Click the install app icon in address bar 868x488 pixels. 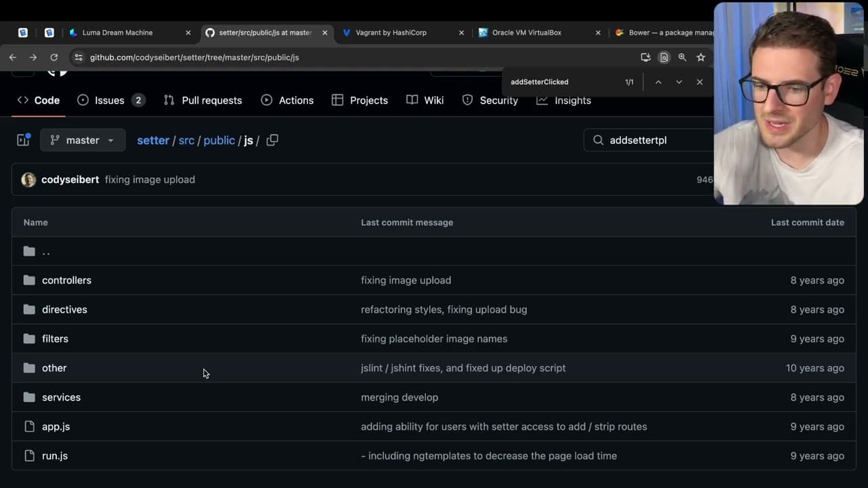645,58
